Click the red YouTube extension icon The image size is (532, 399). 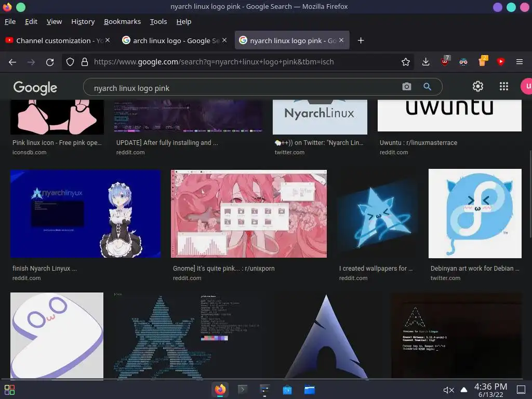500,62
